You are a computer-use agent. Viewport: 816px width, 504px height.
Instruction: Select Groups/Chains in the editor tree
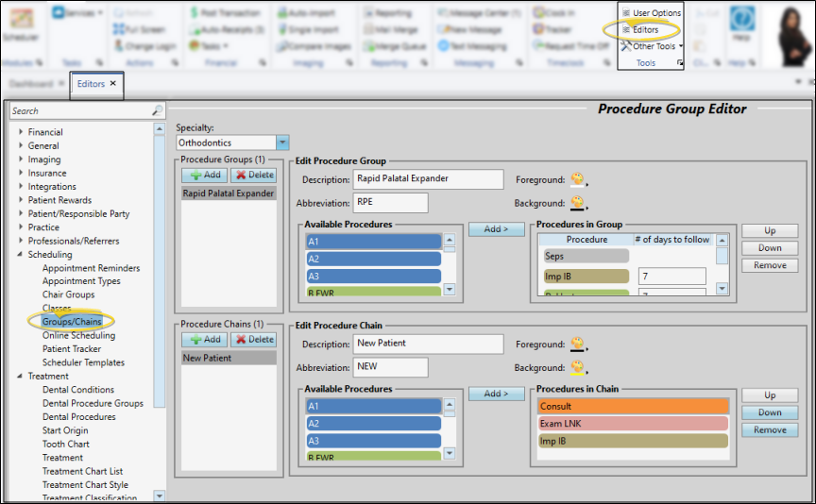point(72,322)
